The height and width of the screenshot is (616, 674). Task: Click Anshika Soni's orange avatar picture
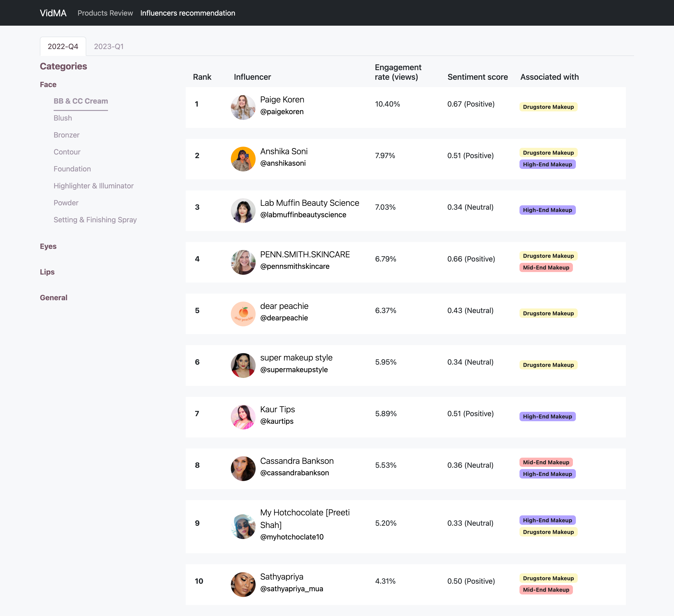click(243, 159)
